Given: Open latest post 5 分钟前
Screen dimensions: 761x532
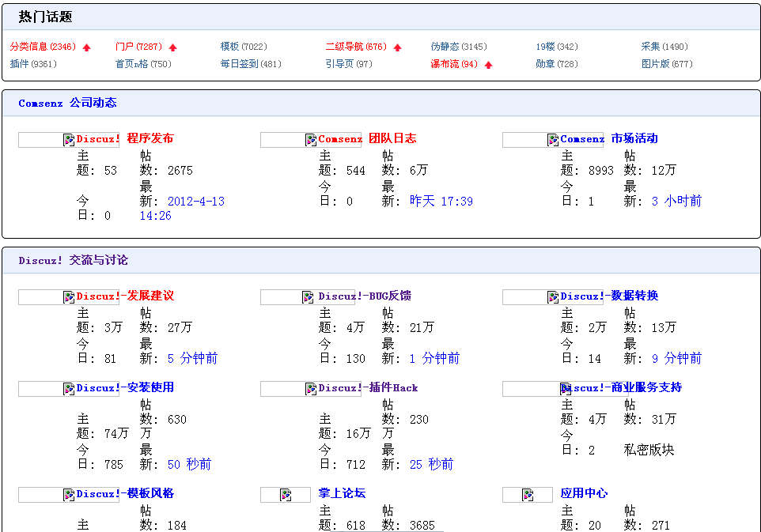Looking at the screenshot, I should coord(193,358).
